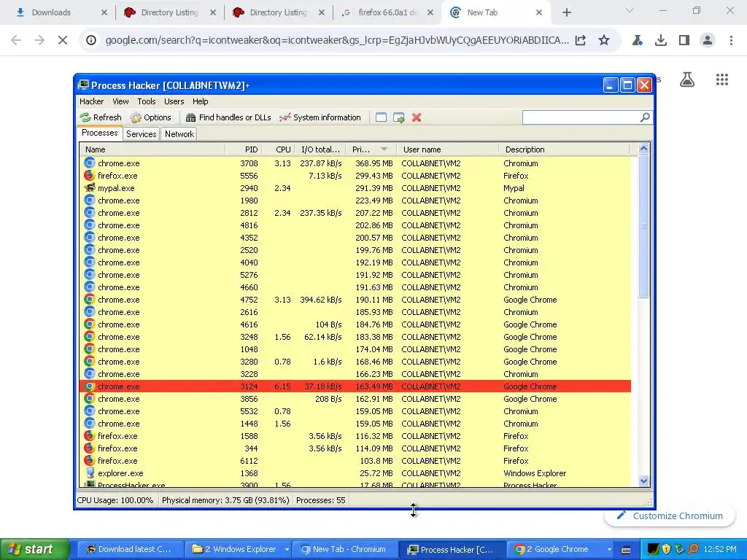The width and height of the screenshot is (747, 560).
Task: Select firefox.exe process with PID 6112
Action: pos(355,461)
